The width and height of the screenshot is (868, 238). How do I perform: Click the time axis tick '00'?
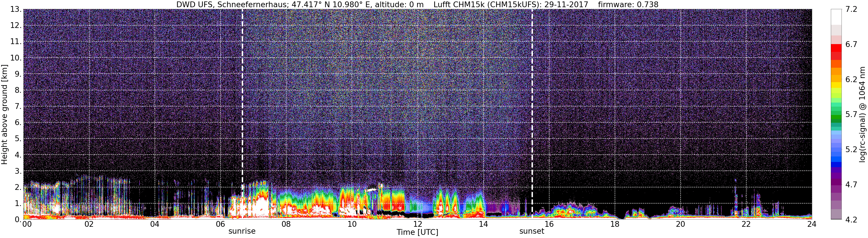(27, 224)
